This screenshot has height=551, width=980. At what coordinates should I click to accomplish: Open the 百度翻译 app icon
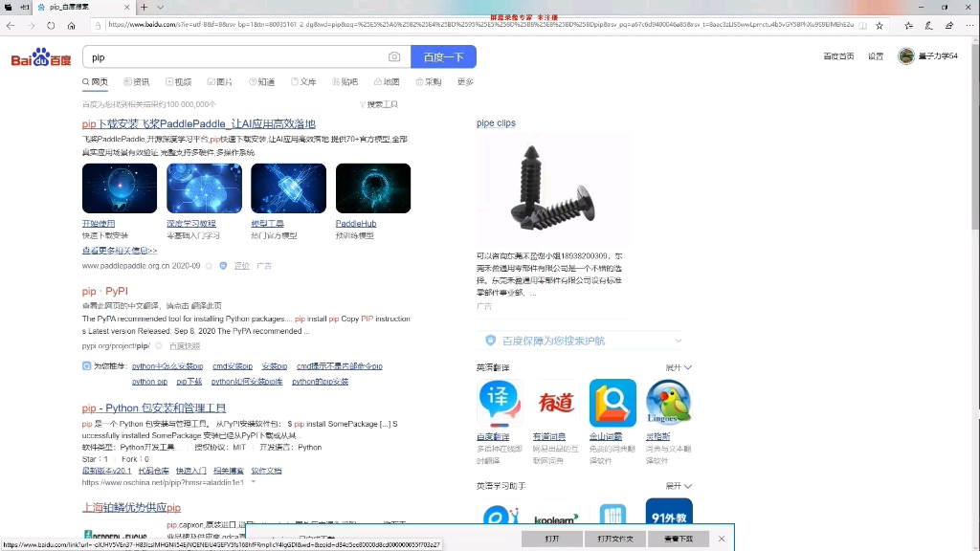click(500, 403)
